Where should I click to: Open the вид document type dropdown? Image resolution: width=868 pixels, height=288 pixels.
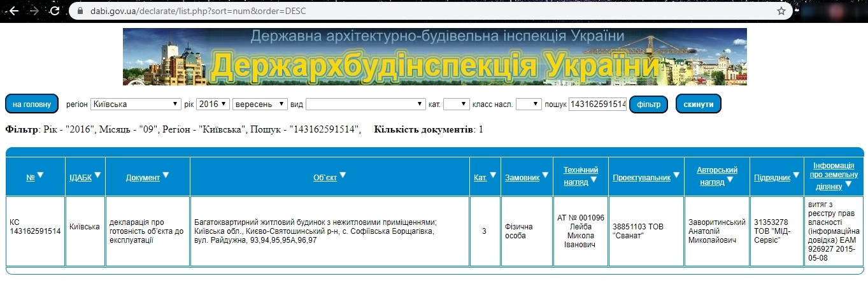pyautogui.click(x=366, y=104)
